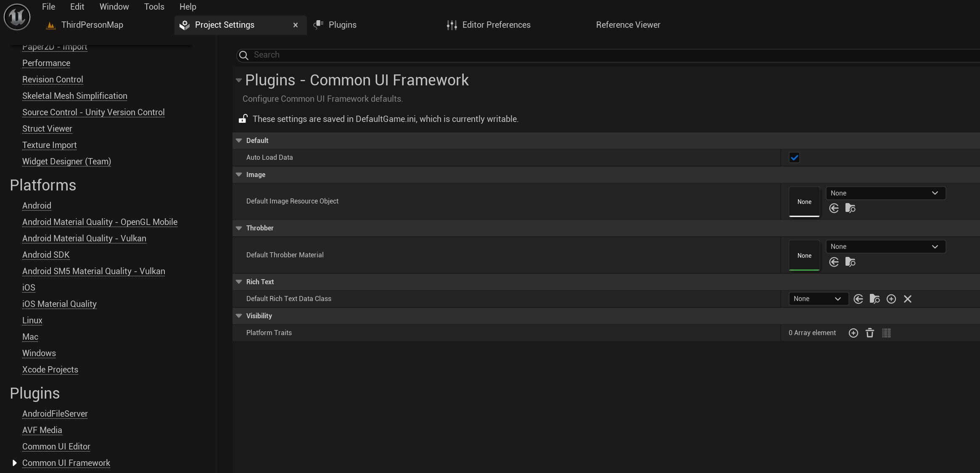Open Android SDK settings link

[x=46, y=255]
